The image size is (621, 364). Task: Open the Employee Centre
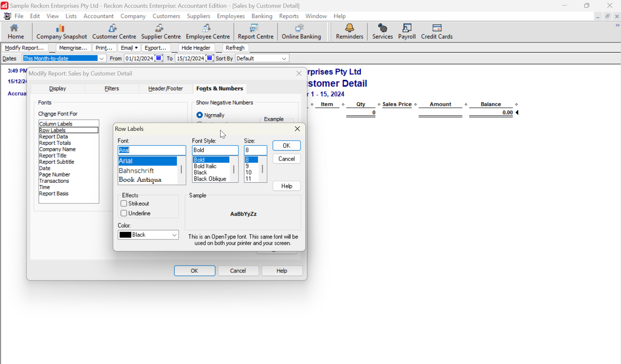[x=208, y=31]
